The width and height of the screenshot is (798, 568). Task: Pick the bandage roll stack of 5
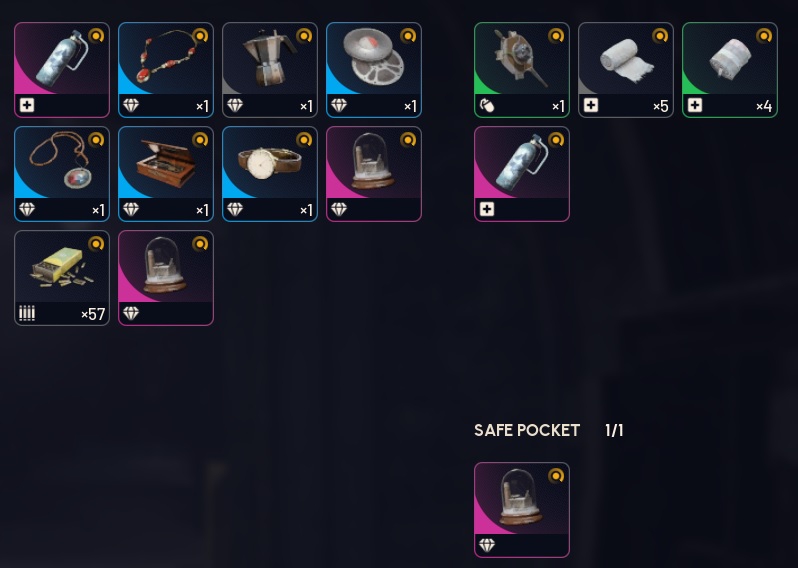coord(625,70)
